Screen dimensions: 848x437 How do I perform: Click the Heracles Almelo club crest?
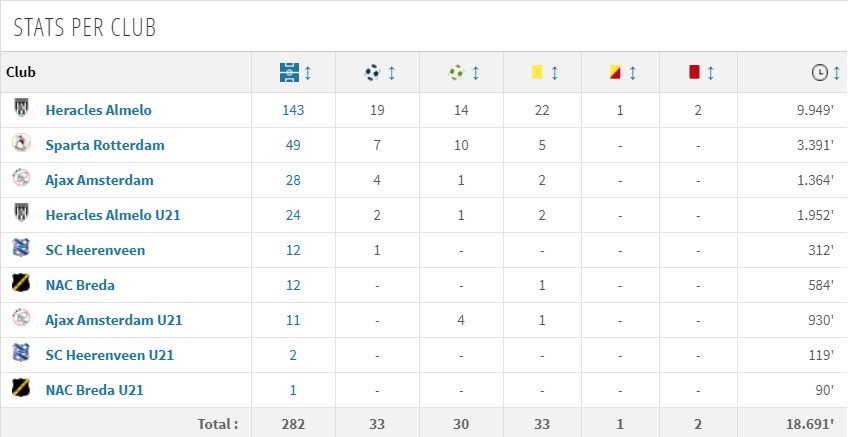tap(21, 108)
